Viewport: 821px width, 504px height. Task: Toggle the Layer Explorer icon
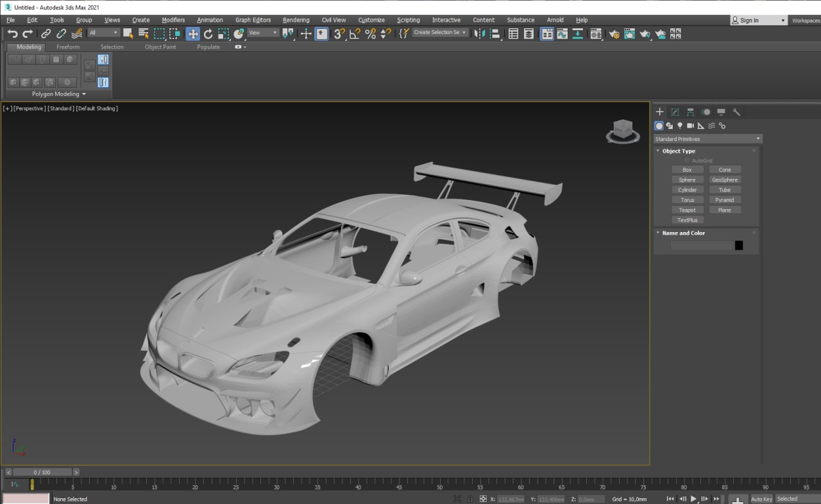[x=529, y=33]
